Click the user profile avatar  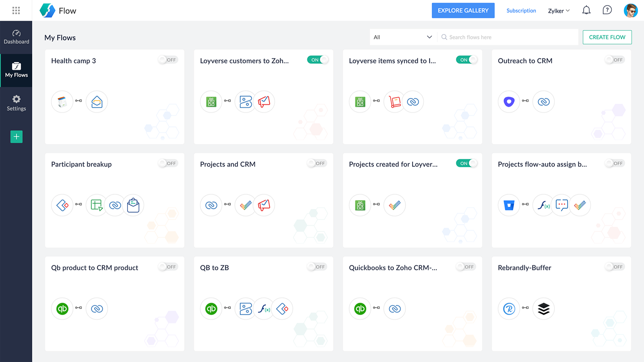pyautogui.click(x=631, y=10)
